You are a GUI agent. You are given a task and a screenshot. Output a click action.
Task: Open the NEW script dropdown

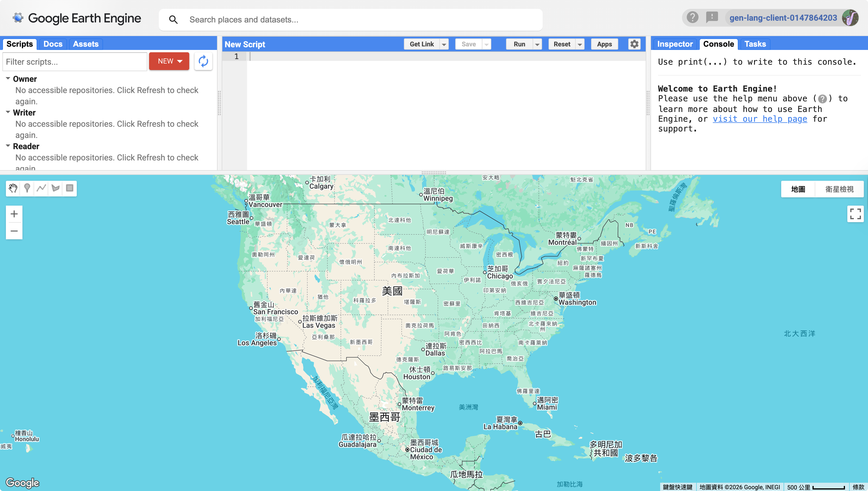[x=169, y=61]
